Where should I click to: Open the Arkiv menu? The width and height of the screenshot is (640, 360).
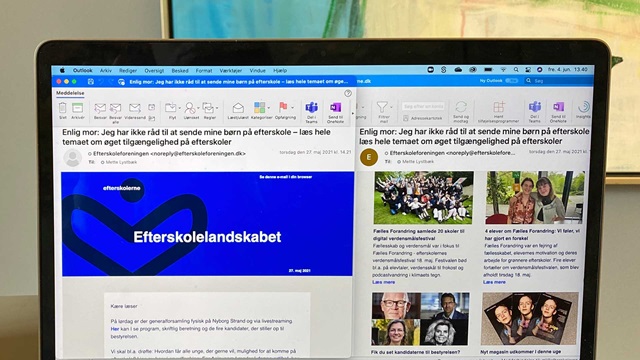pos(106,71)
